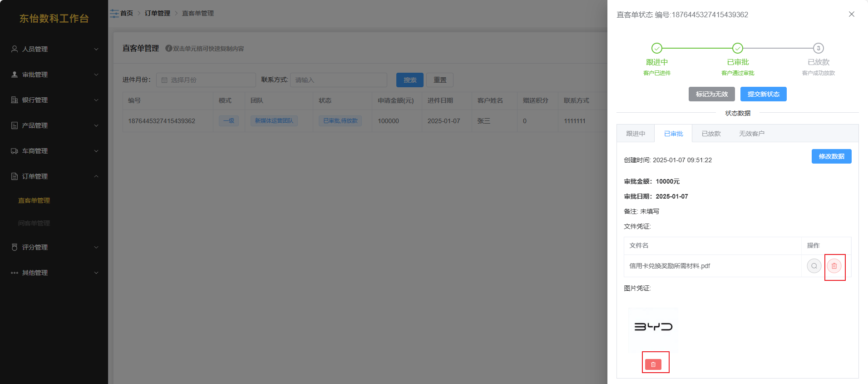Expand the 人员管理 sidebar menu
The height and width of the screenshot is (384, 868).
coord(54,49)
